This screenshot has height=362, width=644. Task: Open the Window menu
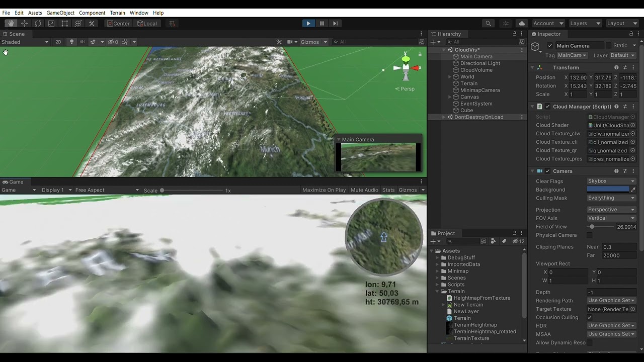pos(139,13)
